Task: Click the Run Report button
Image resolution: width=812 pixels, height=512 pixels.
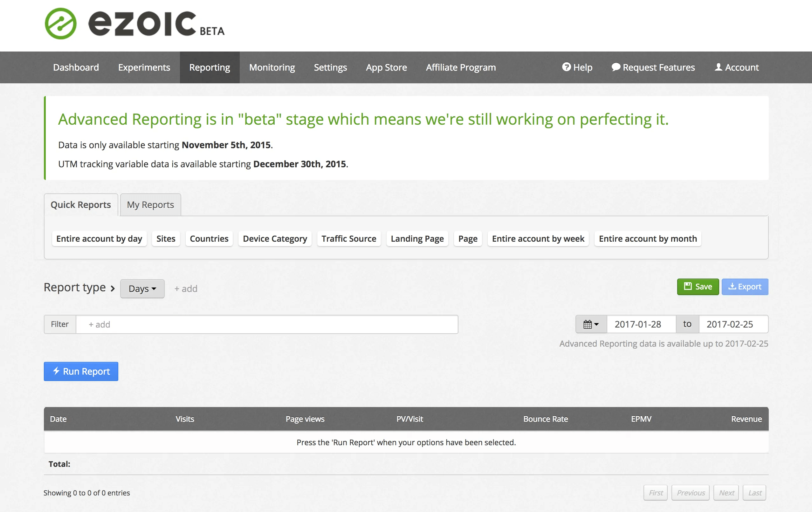Action: click(81, 371)
